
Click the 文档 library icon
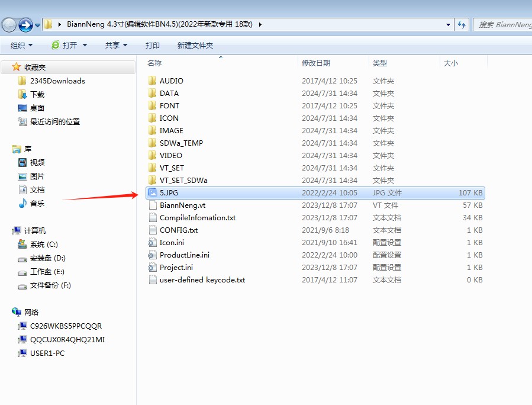click(22, 189)
